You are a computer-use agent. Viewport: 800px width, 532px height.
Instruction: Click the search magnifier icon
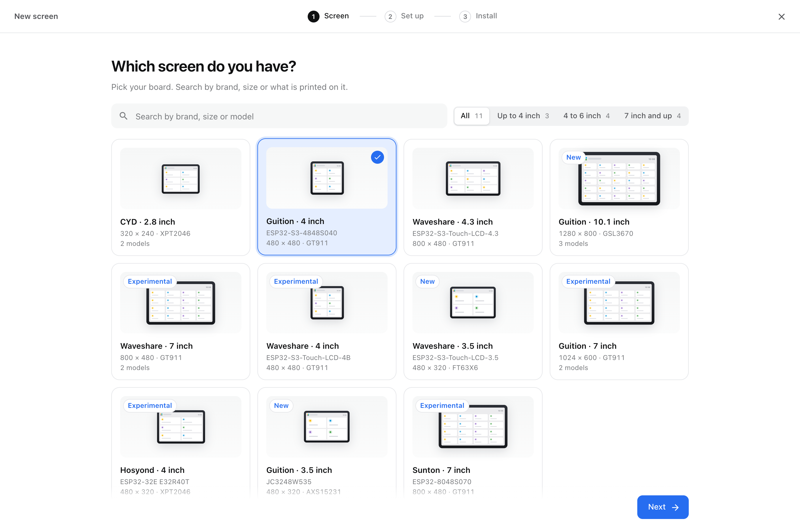tap(124, 116)
